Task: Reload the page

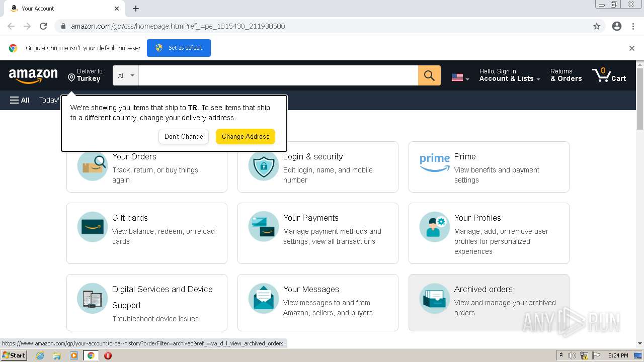Action: pos(43,26)
